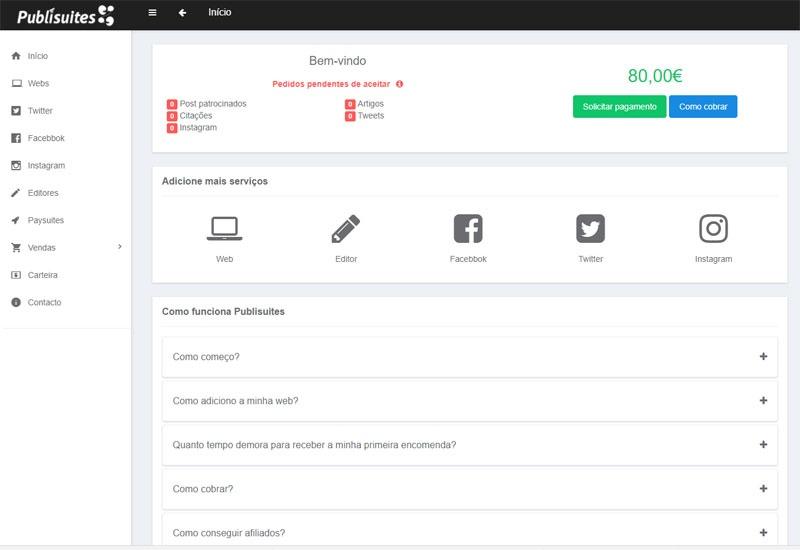
Task: Click the 80,00€ balance amount
Action: (x=655, y=76)
